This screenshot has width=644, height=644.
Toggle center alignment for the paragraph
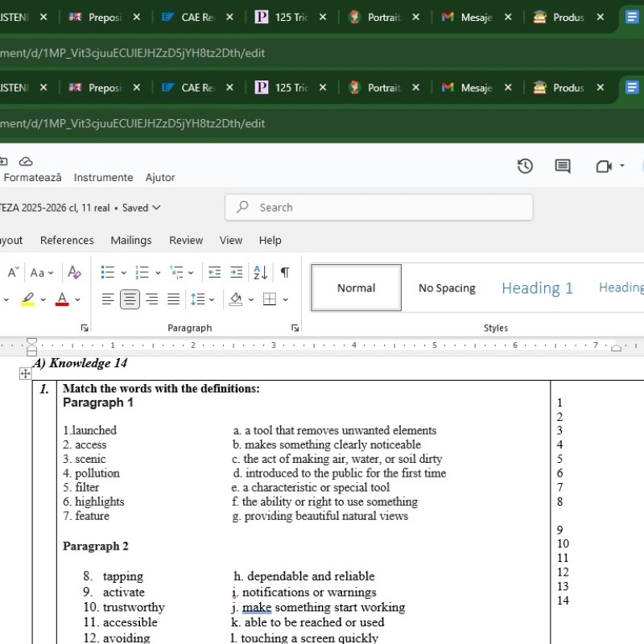coord(130,299)
